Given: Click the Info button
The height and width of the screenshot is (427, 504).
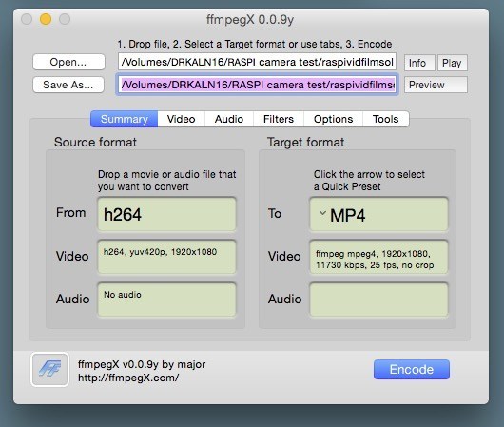Looking at the screenshot, I should coord(419,63).
